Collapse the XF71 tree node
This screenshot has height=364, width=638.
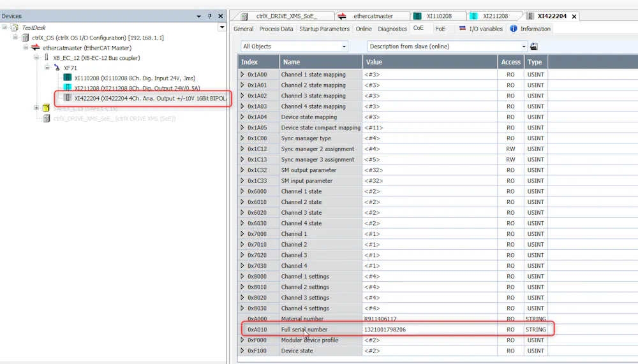pos(47,68)
